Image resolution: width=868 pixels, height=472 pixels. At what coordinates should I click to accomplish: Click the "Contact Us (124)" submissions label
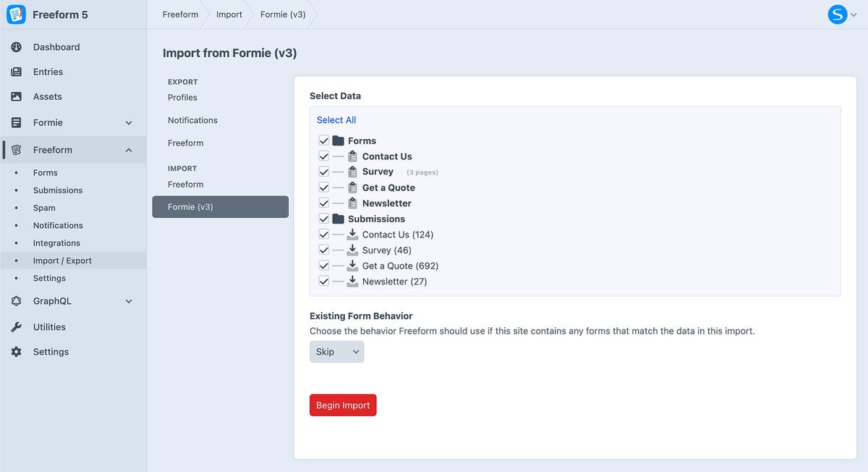[x=398, y=235]
